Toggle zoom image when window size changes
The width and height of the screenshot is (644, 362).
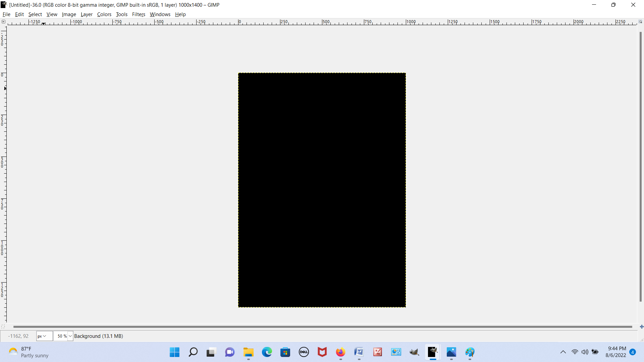(640, 22)
